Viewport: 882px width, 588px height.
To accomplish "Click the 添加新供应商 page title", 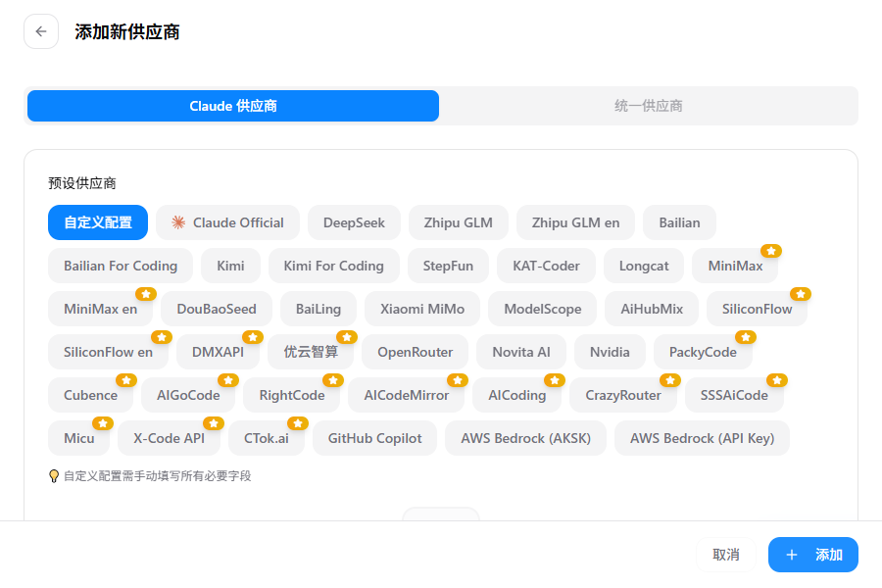I will 127,32.
